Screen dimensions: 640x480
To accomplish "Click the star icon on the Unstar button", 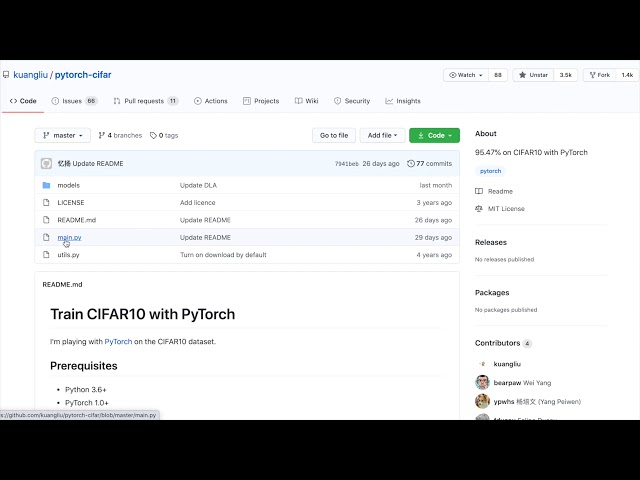I will tap(522, 75).
